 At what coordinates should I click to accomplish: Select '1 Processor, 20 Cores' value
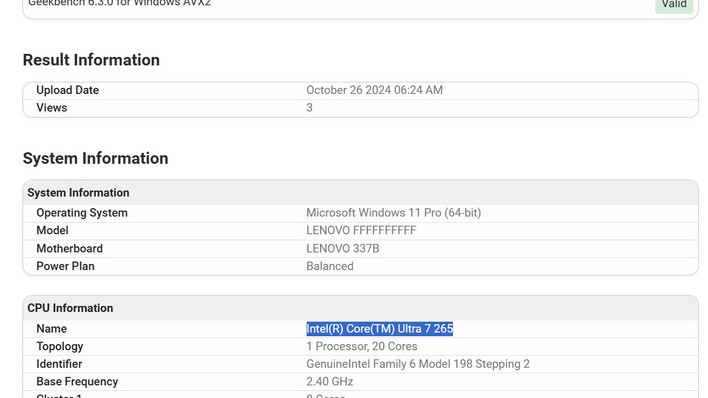362,346
